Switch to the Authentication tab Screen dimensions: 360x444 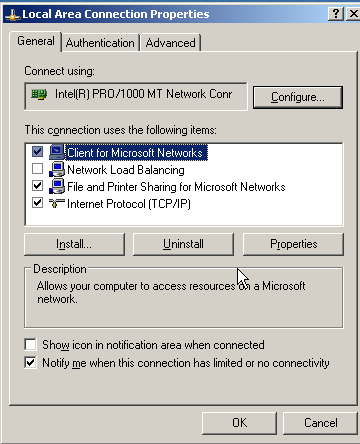coord(100,43)
